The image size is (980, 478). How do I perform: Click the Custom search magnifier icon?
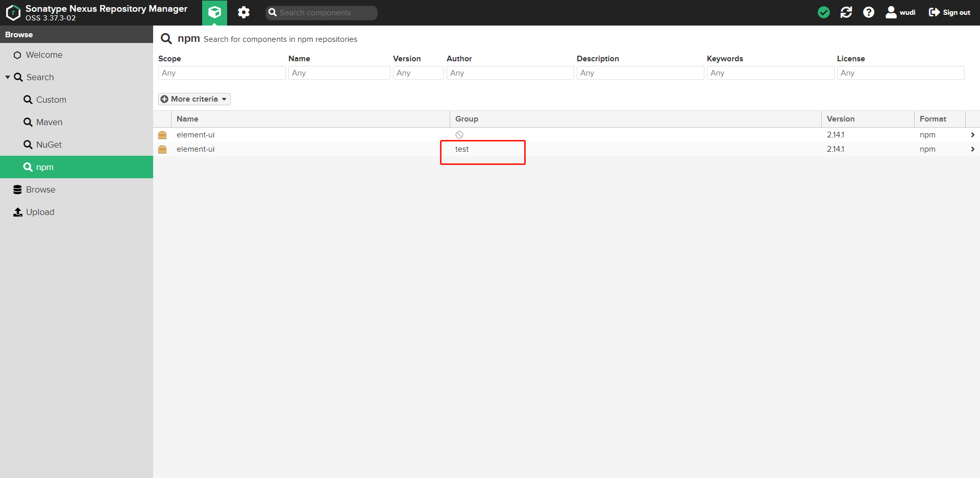click(x=28, y=100)
